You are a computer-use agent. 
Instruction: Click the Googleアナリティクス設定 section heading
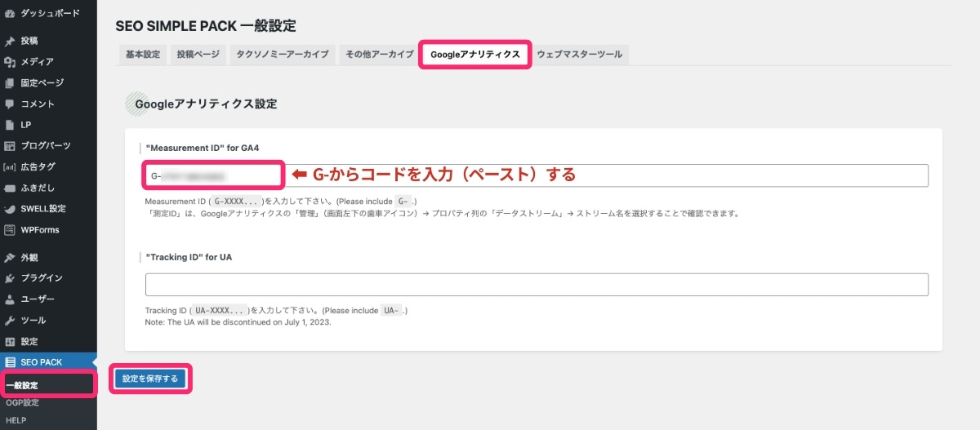point(206,104)
